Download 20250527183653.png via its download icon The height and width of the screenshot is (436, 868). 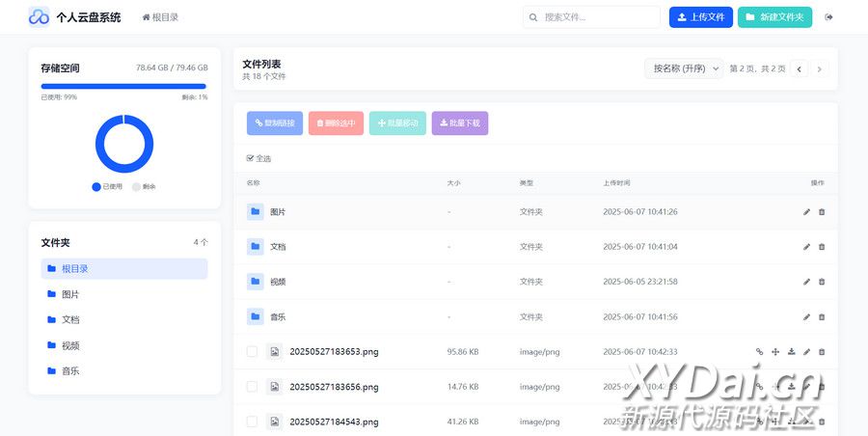point(791,352)
